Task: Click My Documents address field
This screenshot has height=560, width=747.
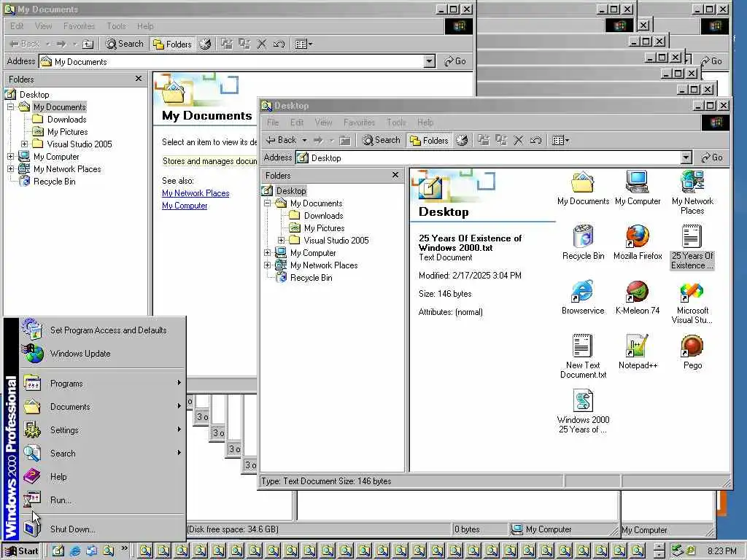Action: click(237, 61)
